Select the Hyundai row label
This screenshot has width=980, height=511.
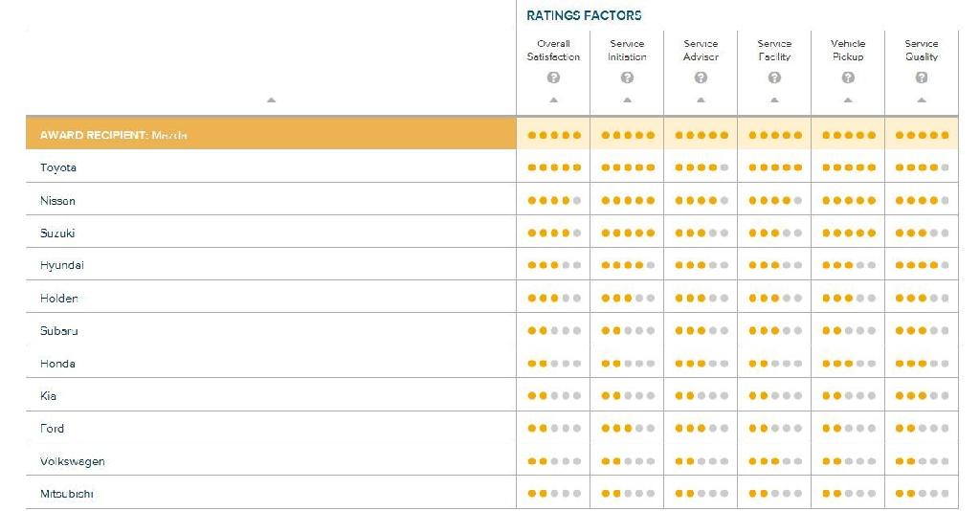point(62,265)
